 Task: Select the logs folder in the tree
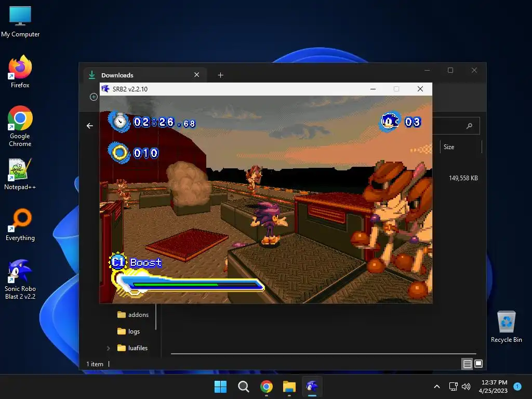(x=129, y=331)
